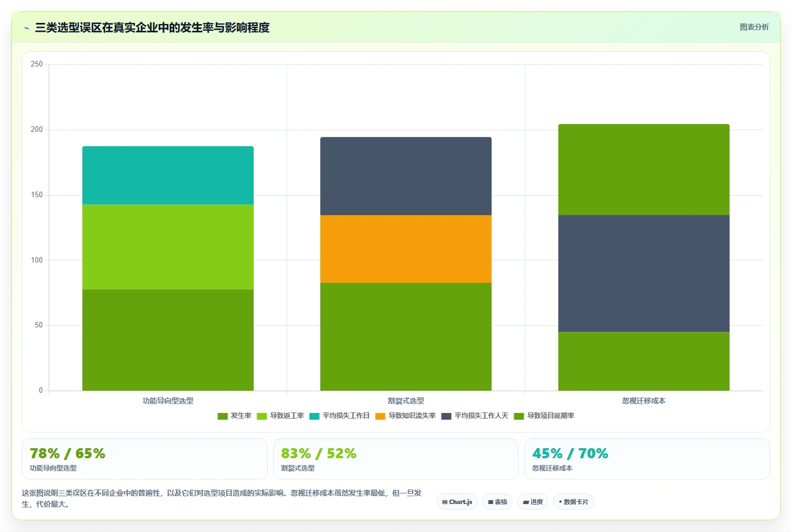
Task: Click the green 导致项目延期率 legend swatch
Action: point(519,416)
